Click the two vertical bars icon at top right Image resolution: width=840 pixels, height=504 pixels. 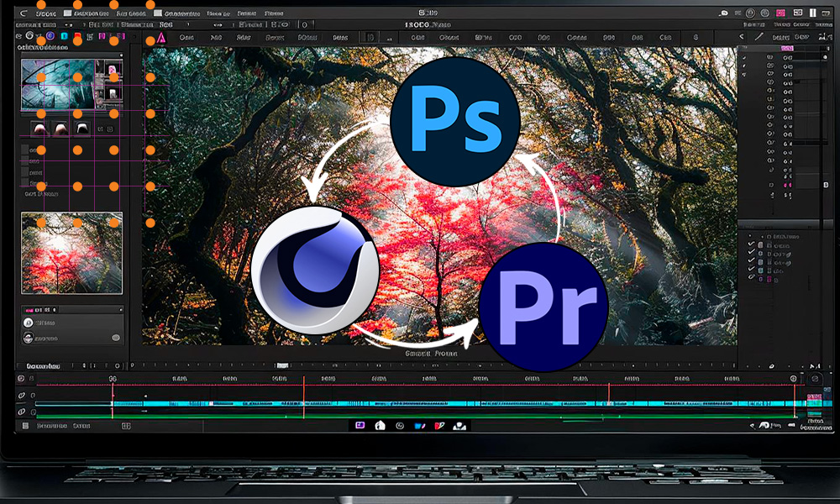click(x=812, y=13)
